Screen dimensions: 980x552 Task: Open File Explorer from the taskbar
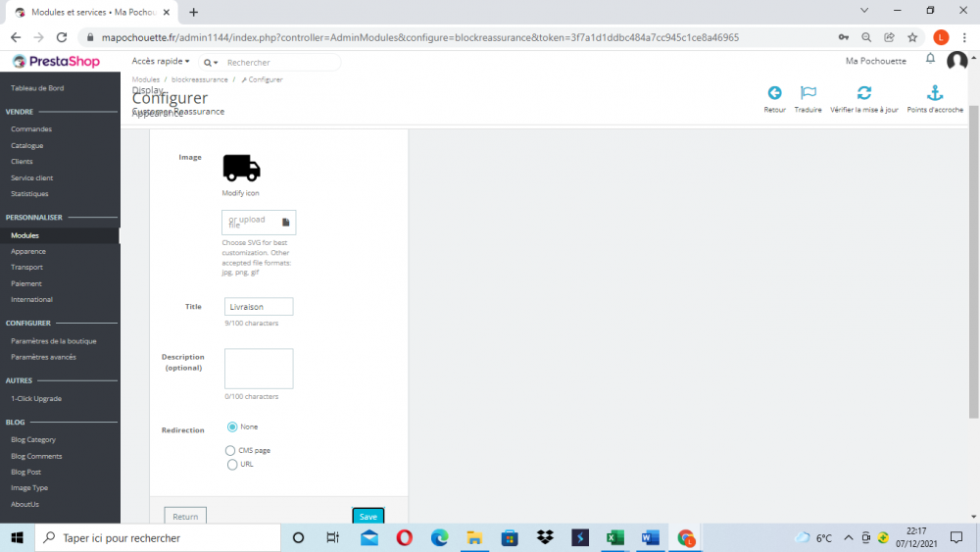point(474,537)
